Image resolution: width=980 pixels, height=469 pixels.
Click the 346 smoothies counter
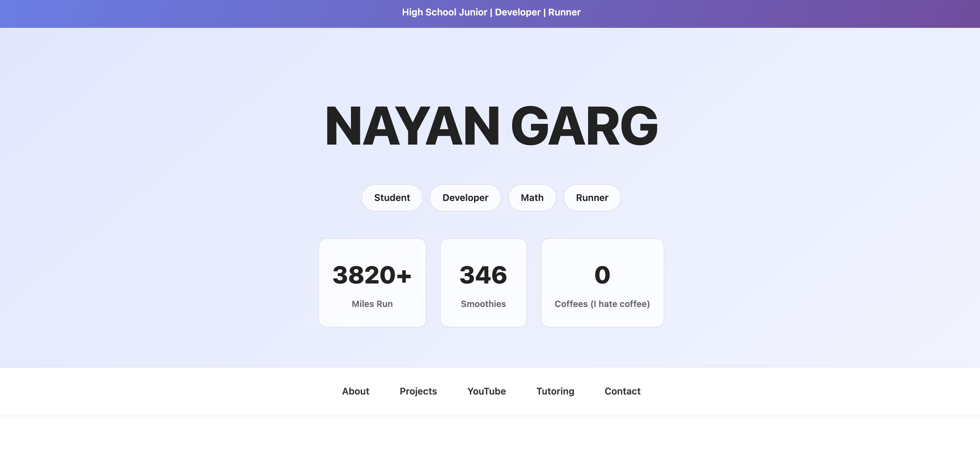pyautogui.click(x=483, y=275)
